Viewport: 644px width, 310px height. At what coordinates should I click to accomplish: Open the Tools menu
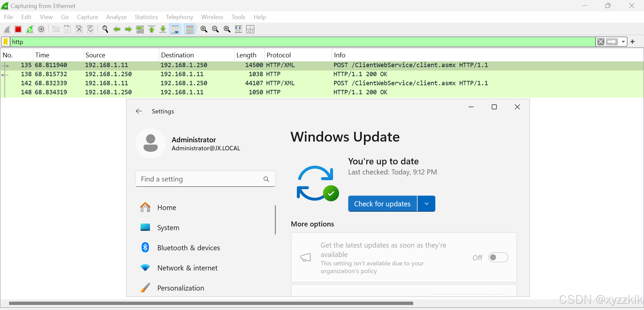coord(238,17)
